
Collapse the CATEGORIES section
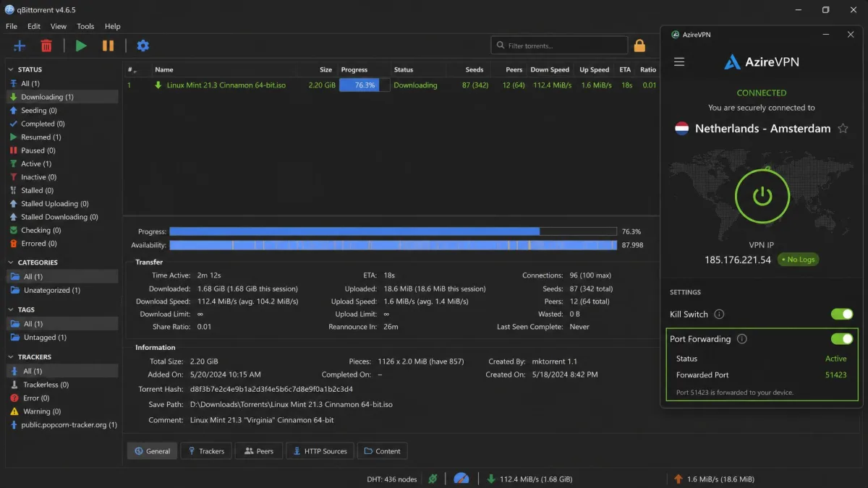(x=11, y=262)
